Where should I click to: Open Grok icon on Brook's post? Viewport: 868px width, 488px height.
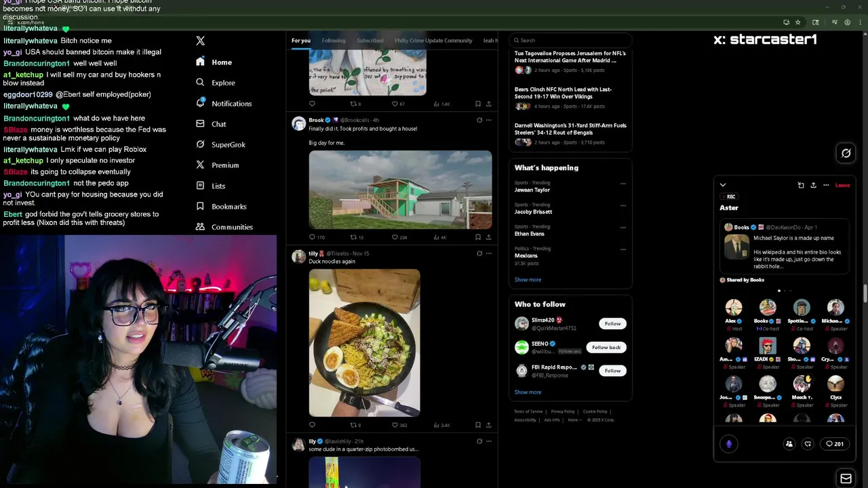479,120
